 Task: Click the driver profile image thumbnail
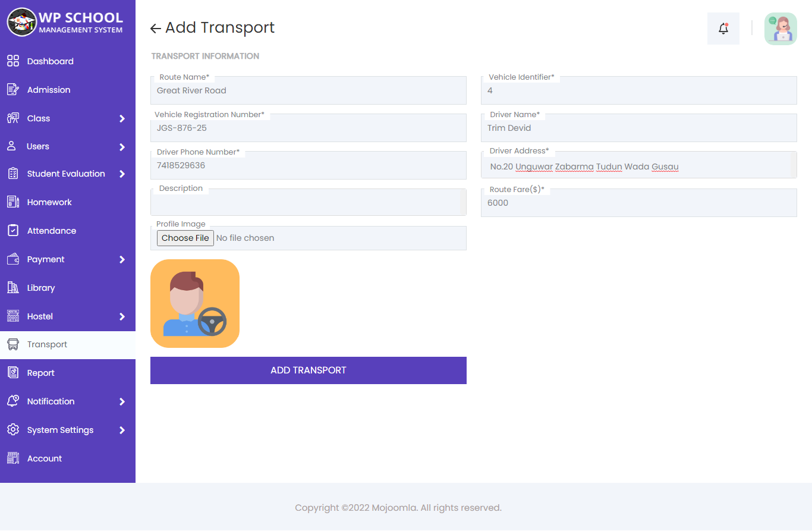(x=195, y=303)
